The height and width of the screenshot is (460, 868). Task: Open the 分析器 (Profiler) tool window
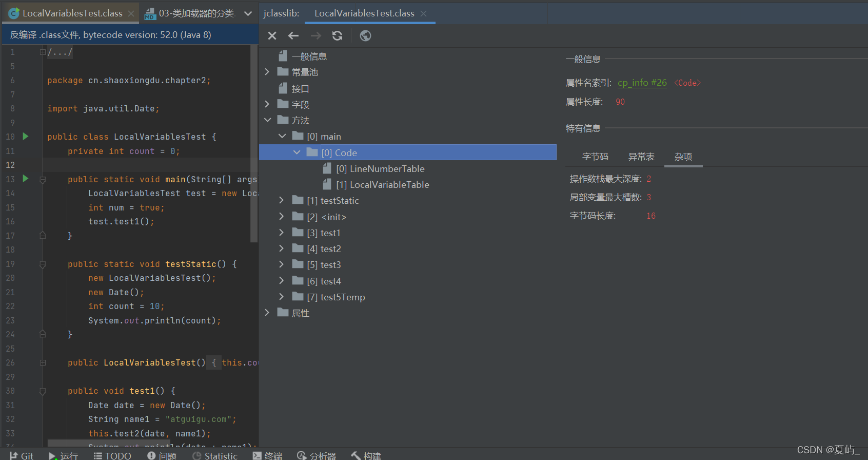point(317,455)
